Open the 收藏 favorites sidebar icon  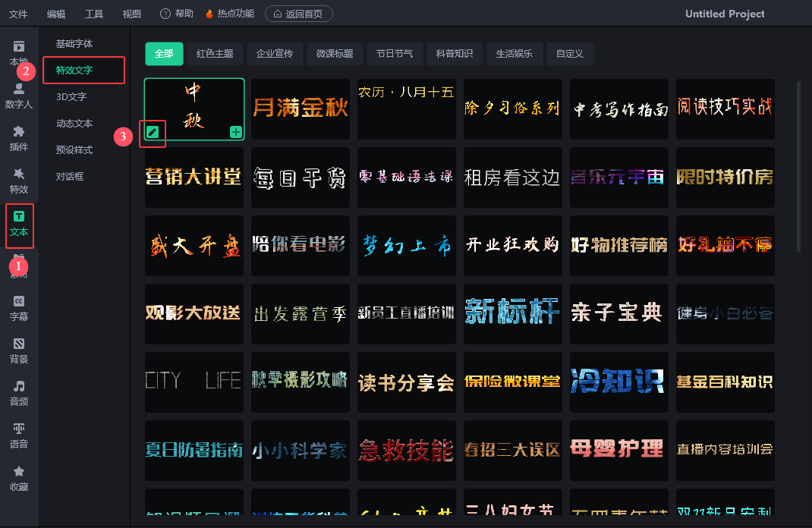(19, 478)
